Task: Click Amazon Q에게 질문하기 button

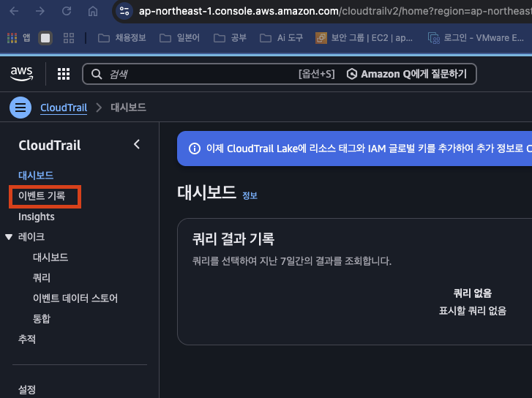Action: pyautogui.click(x=407, y=74)
